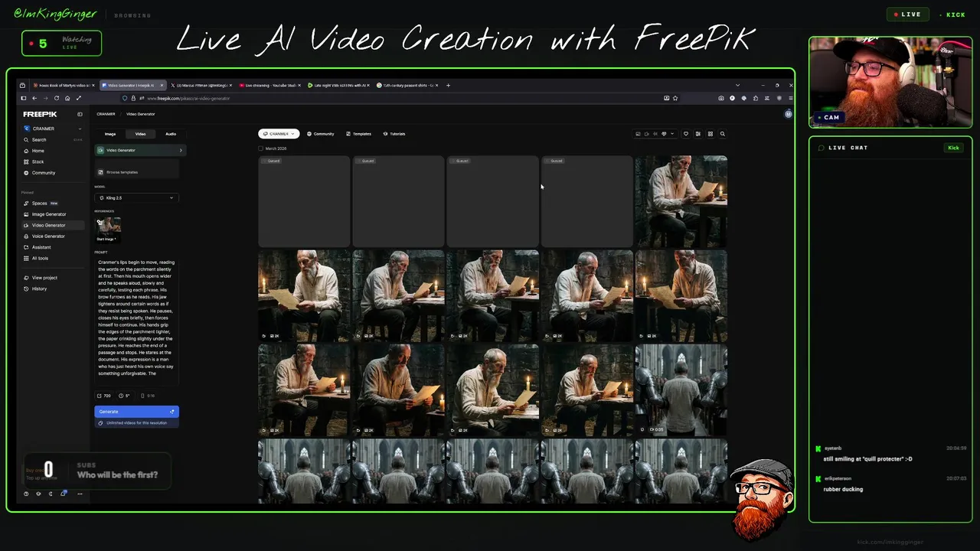Open the 9:16 aspect ratio selector
This screenshot has height=551, width=980.
tap(147, 396)
